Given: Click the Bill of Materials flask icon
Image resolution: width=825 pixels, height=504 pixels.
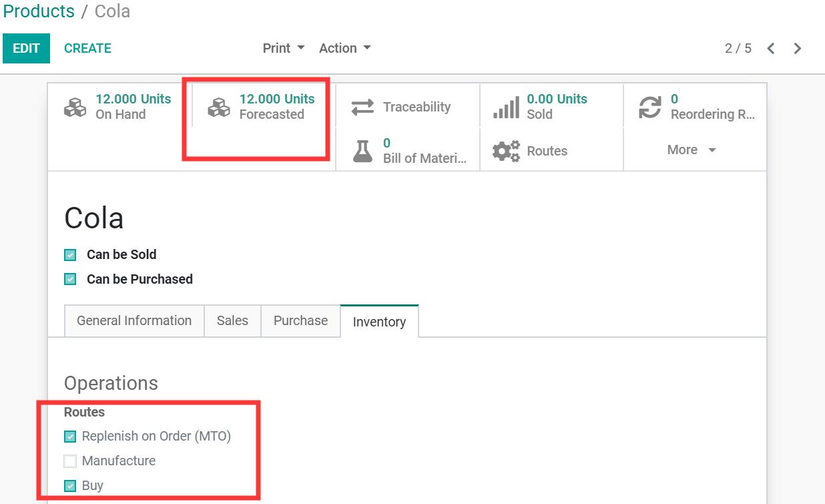Looking at the screenshot, I should [x=362, y=151].
